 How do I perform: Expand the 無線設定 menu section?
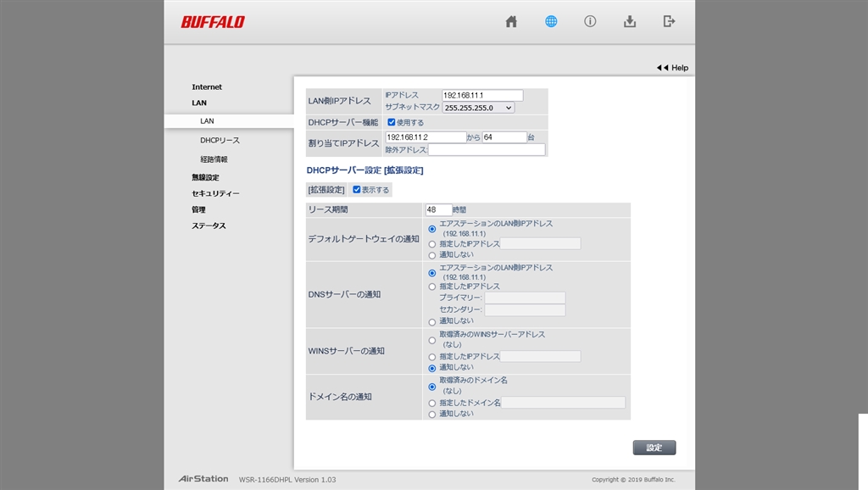205,177
